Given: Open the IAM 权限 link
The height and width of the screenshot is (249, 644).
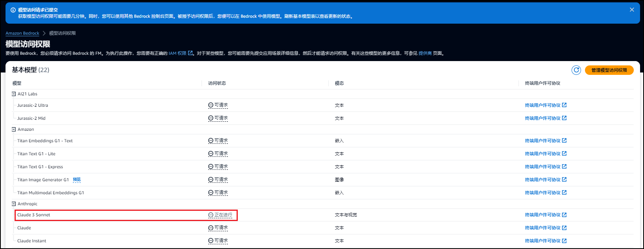Looking at the screenshot, I should pyautogui.click(x=181, y=53).
